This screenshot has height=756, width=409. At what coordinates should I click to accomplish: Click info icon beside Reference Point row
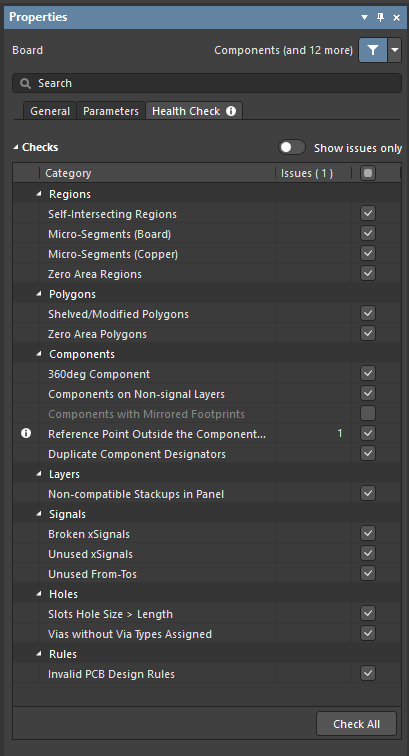coord(26,433)
